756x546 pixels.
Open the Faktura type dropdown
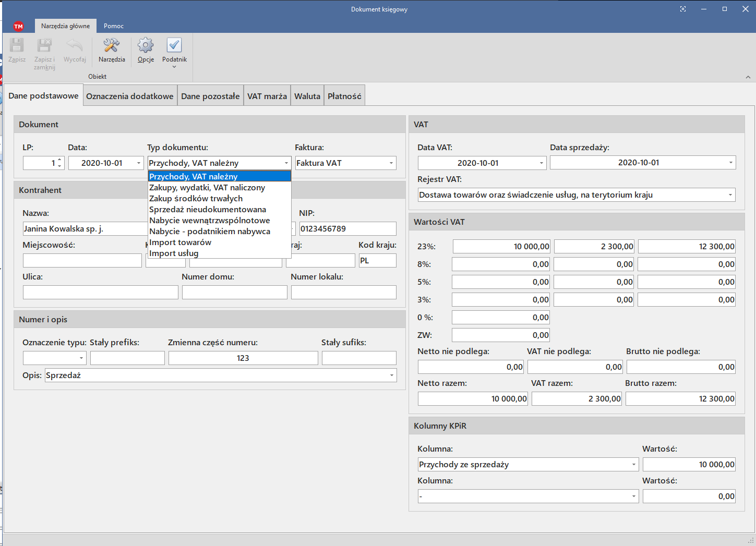point(391,163)
